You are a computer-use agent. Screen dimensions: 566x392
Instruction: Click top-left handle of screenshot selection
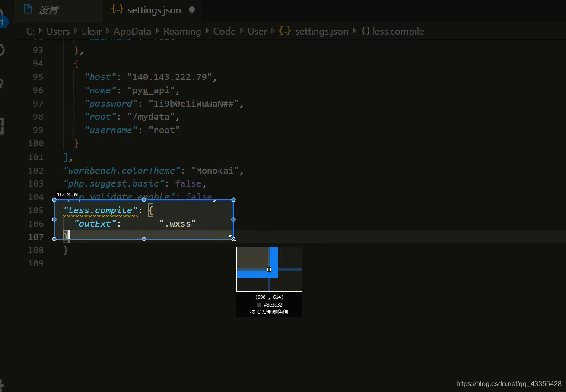tap(54, 199)
